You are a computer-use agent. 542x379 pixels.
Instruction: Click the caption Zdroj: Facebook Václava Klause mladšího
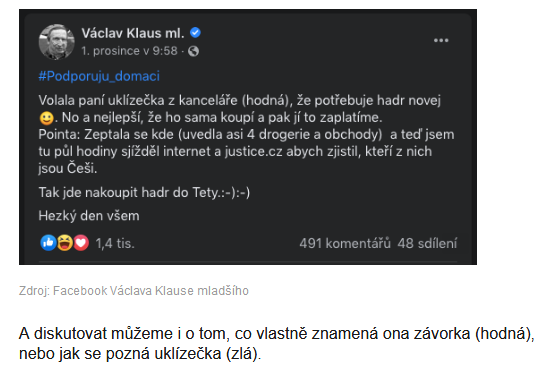pos(134,291)
